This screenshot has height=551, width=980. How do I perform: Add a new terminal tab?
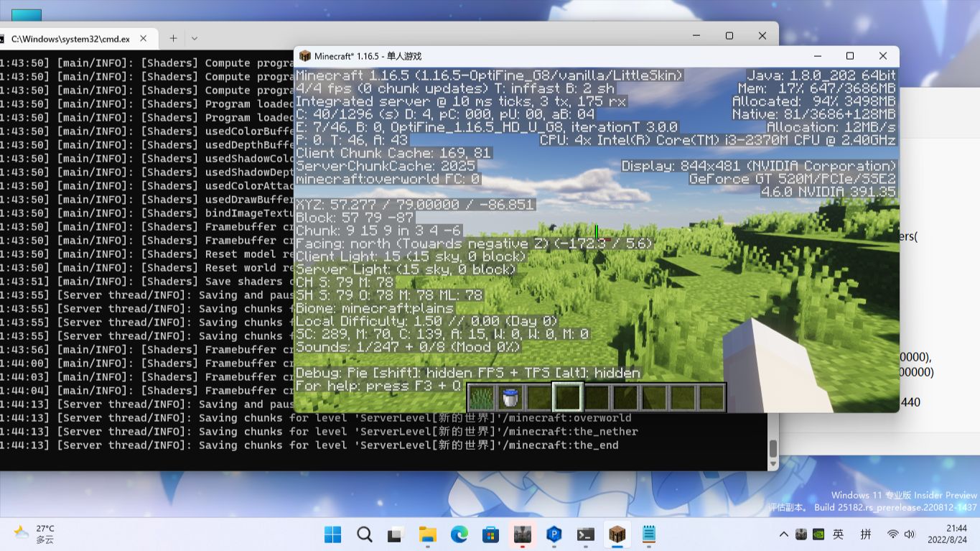point(173,38)
